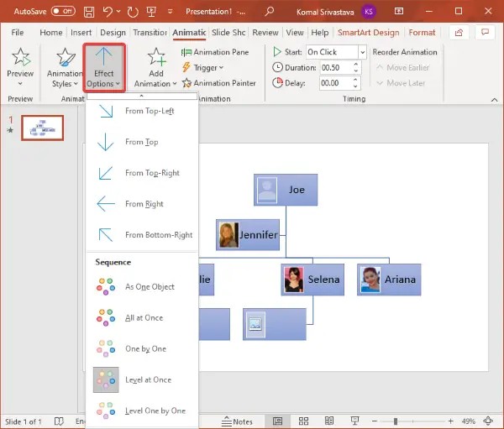Start Slide Show from status bar

point(354,421)
